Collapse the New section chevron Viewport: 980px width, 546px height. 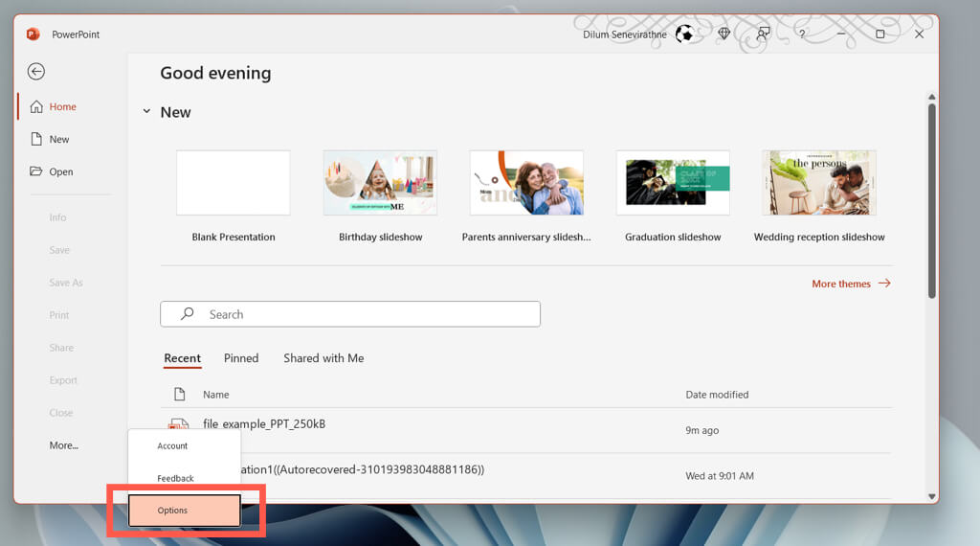click(x=146, y=111)
